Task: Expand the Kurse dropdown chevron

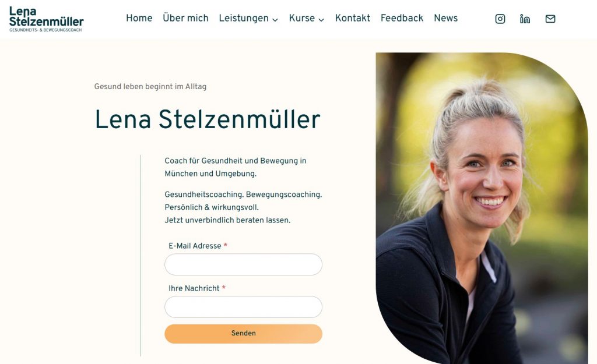Action: (321, 20)
